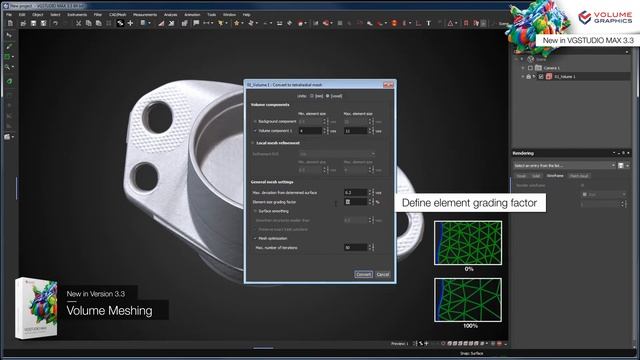Click the Open file toolbar icon
Screen dimensions: 640x360
[x=23, y=24]
